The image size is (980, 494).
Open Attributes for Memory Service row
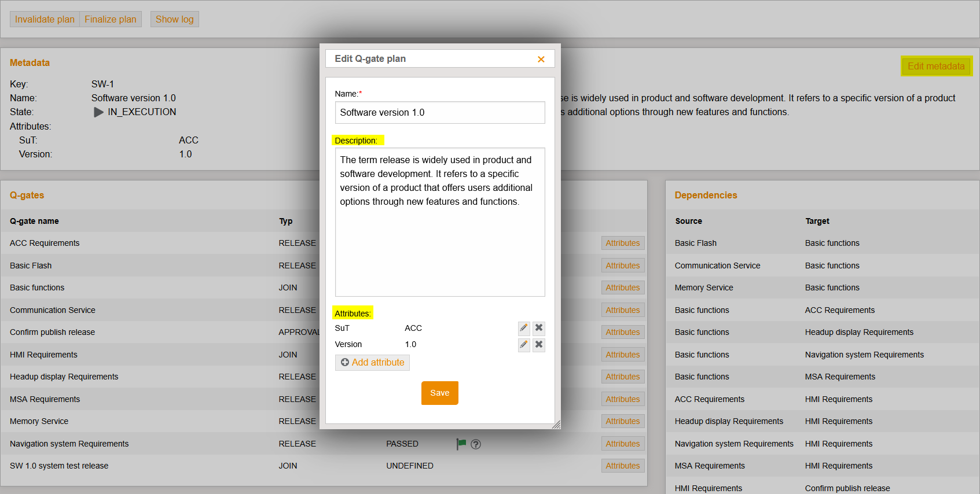pos(623,421)
